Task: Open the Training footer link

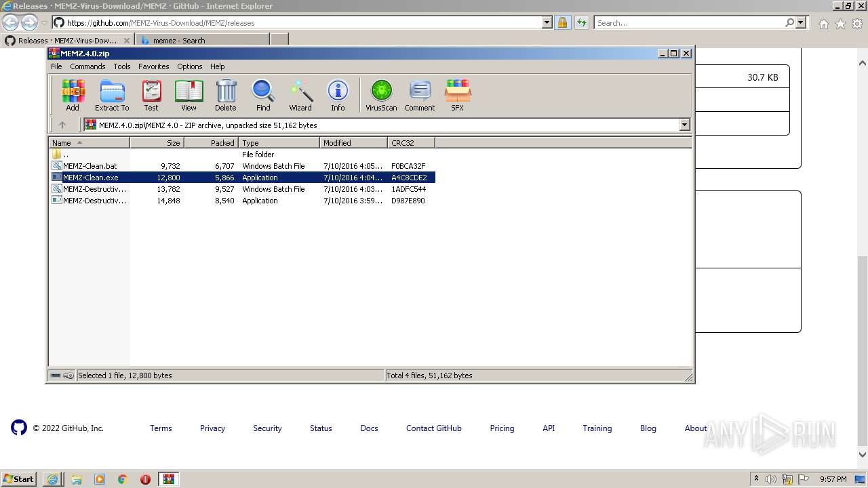Action: pyautogui.click(x=597, y=428)
